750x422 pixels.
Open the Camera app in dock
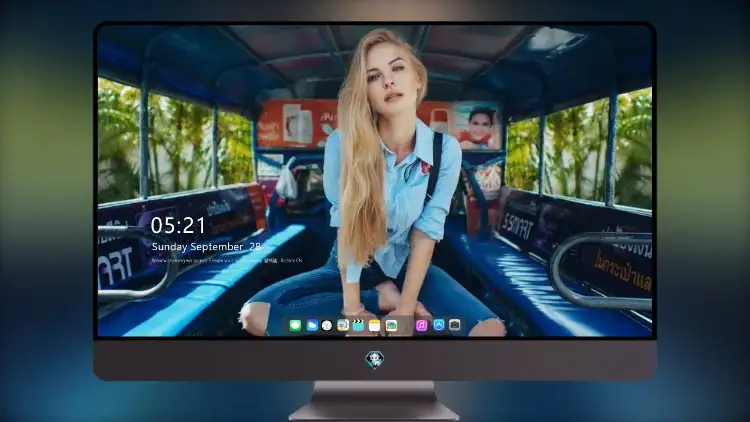click(454, 325)
